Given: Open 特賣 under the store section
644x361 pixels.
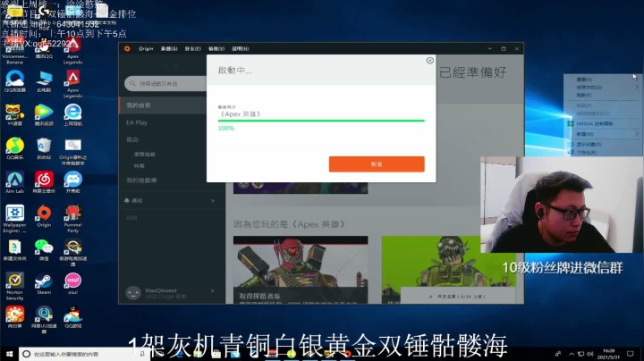Looking at the screenshot, I should click(x=140, y=165).
